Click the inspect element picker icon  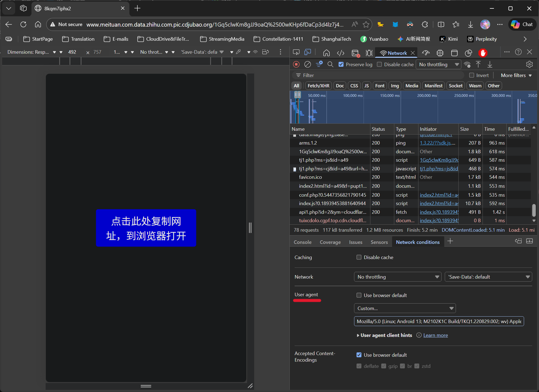pyautogui.click(x=296, y=53)
